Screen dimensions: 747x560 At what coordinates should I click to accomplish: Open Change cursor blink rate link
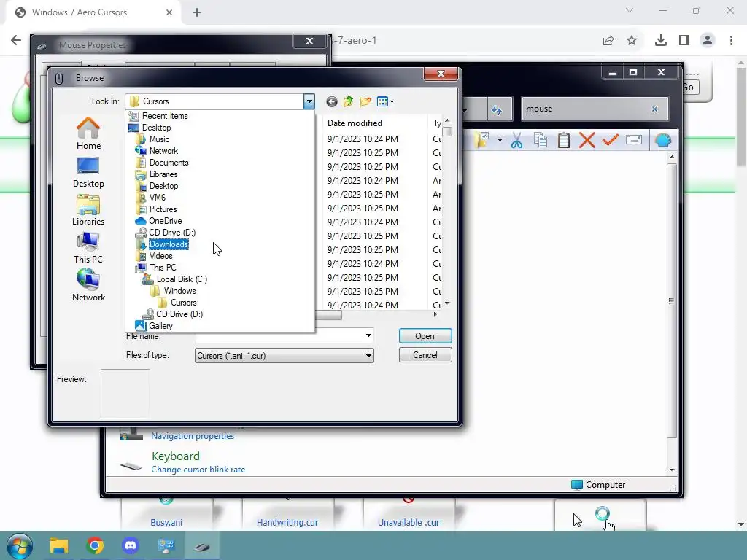pyautogui.click(x=198, y=470)
